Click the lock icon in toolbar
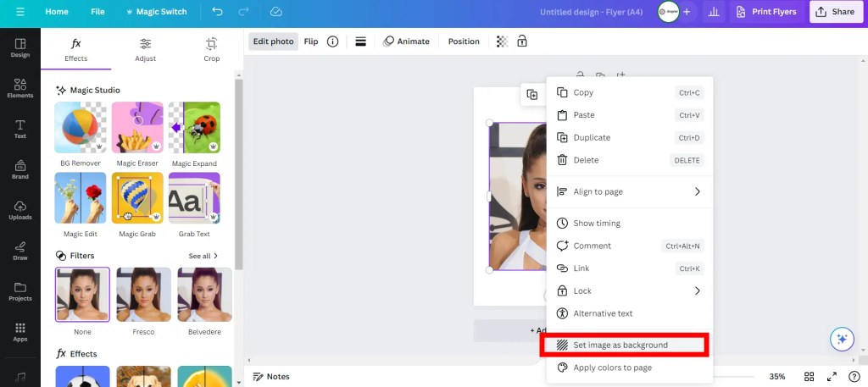868x387 pixels. (522, 41)
